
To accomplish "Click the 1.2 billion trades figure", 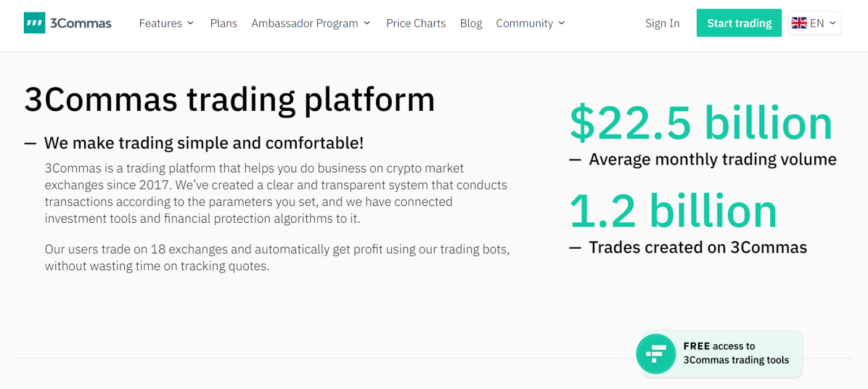I will tap(673, 211).
